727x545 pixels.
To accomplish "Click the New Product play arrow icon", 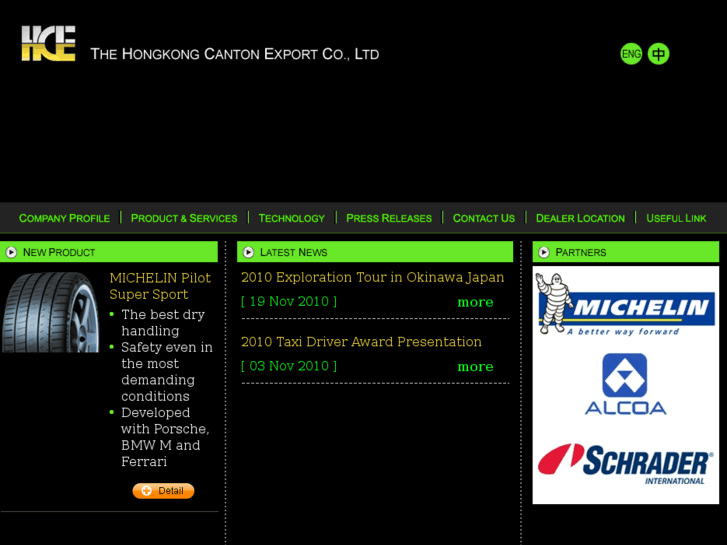I will tap(11, 252).
